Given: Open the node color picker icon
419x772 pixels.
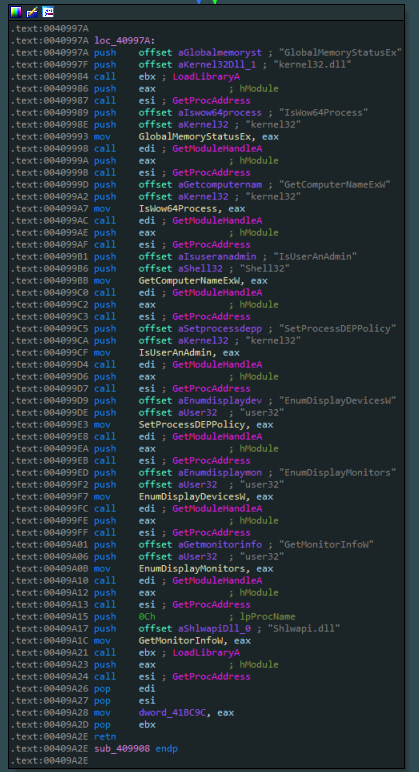Looking at the screenshot, I should point(16,12).
